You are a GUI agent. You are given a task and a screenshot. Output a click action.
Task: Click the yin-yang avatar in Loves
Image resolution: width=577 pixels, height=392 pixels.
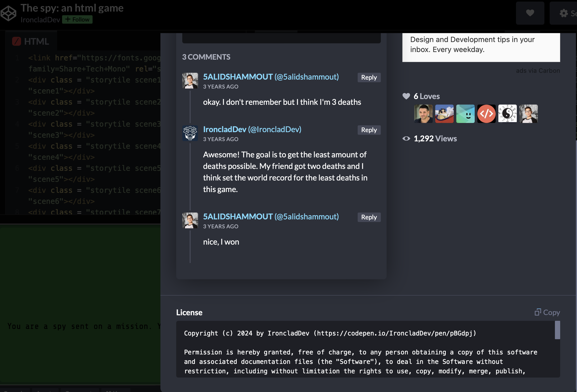pyautogui.click(x=507, y=114)
